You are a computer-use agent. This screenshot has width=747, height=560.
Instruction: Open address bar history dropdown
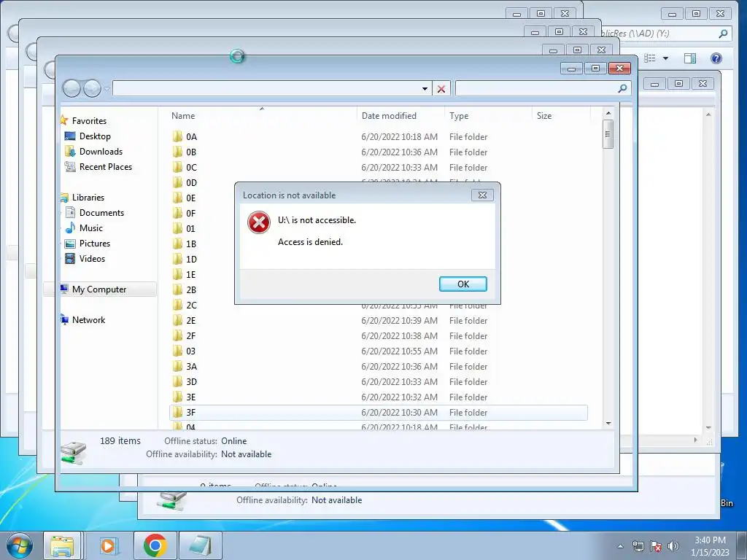(x=425, y=88)
